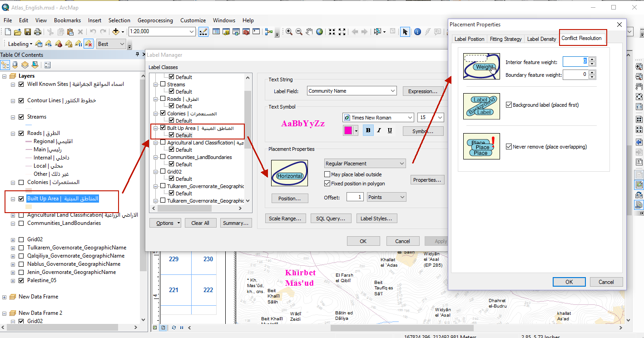644x338 pixels.
Task: Enable 'May place label outside' option
Action: 327,174
